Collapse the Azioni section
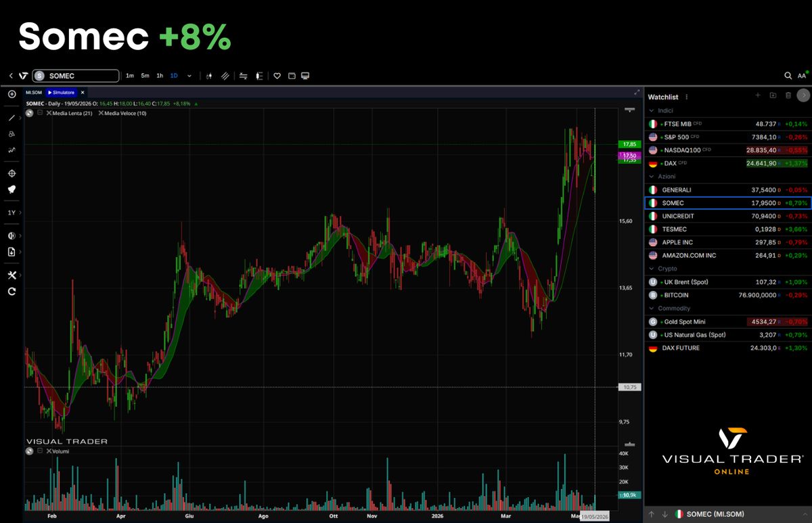This screenshot has width=812, height=523. [652, 177]
